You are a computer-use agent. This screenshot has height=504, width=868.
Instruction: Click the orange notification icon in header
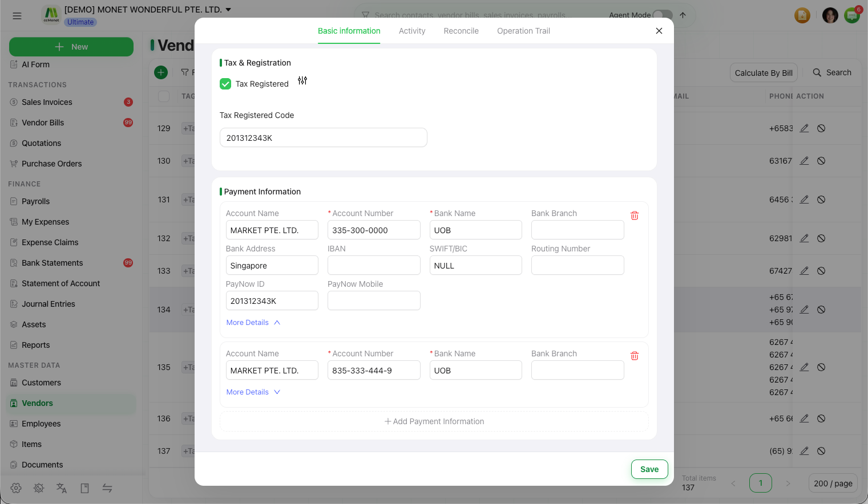point(802,15)
